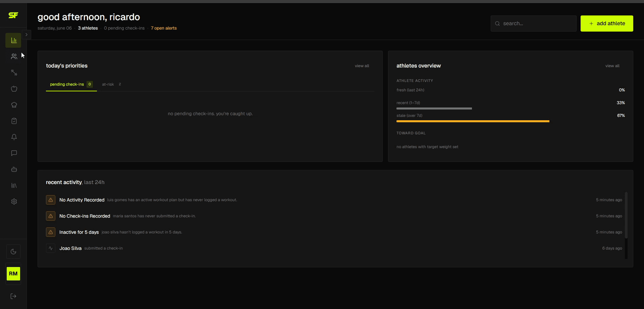Click the logout icon at sidebar bottom
The width and height of the screenshot is (644, 309).
[x=13, y=296]
